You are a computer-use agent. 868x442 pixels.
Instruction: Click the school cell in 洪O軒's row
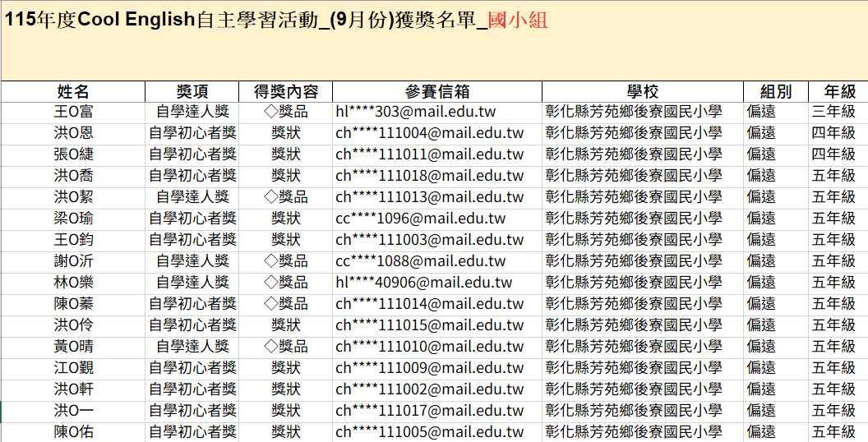[643, 389]
